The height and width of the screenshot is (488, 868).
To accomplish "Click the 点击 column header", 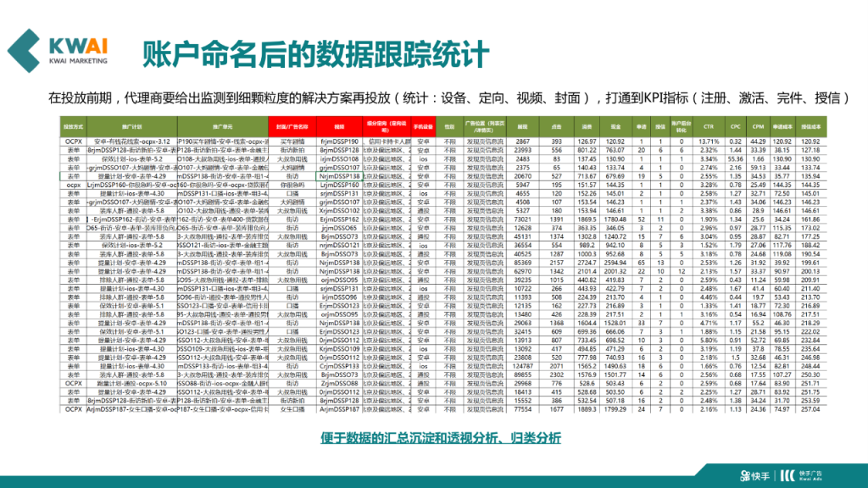I will (556, 127).
